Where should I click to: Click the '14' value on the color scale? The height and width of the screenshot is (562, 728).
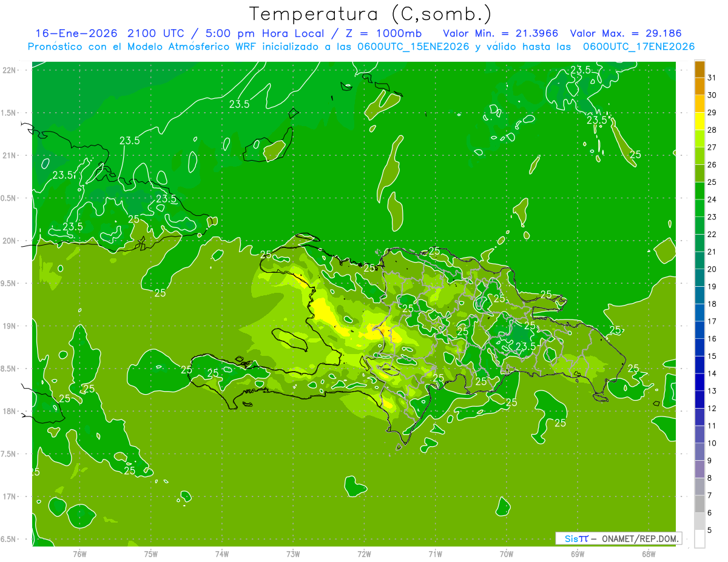[x=712, y=373]
